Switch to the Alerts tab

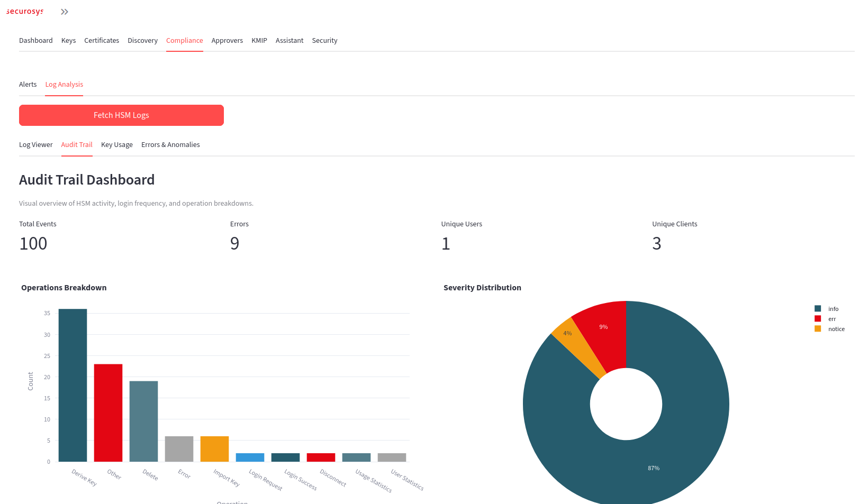[28, 84]
